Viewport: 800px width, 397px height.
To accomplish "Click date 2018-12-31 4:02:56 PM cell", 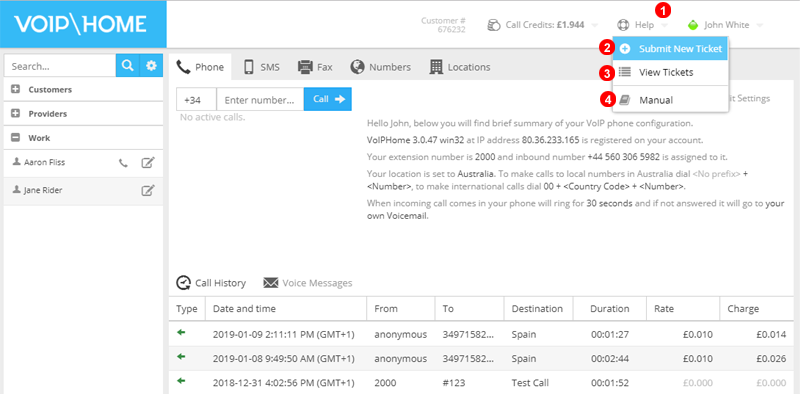I will coord(284,383).
